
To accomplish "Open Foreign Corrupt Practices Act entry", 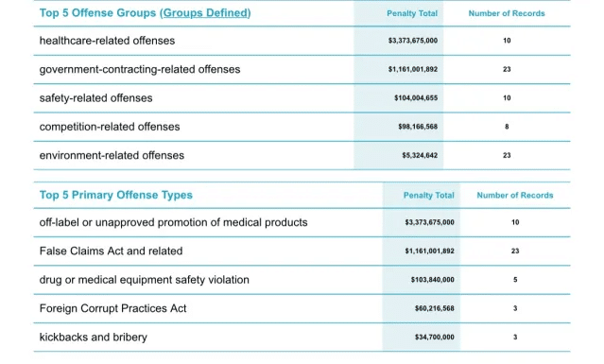I will pyautogui.click(x=112, y=308).
